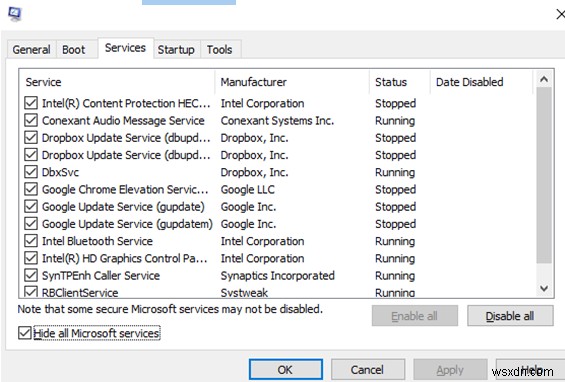Select the Services tab
This screenshot has width=565, height=382.
(x=125, y=48)
